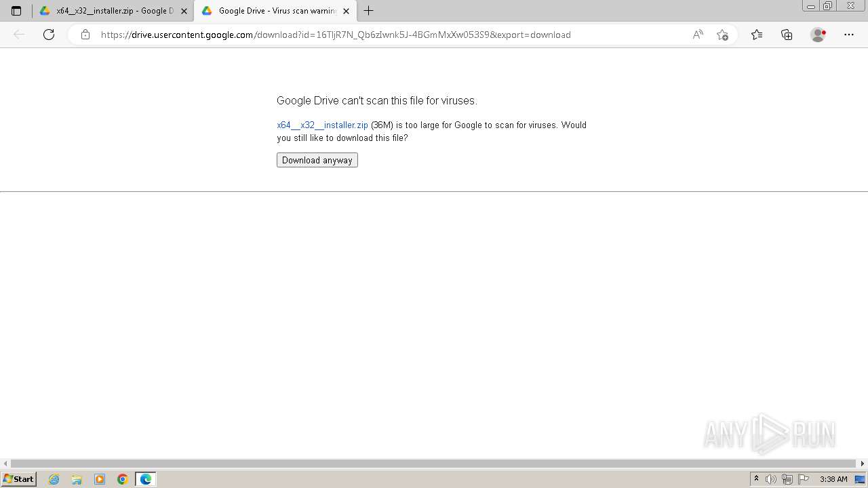View site information lock icon
Screen dimensions: 868x488
pos(85,35)
